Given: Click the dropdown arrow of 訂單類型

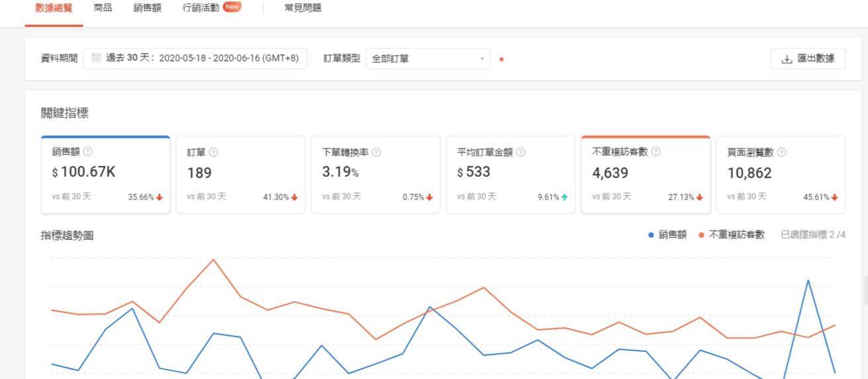Looking at the screenshot, I should 482,59.
